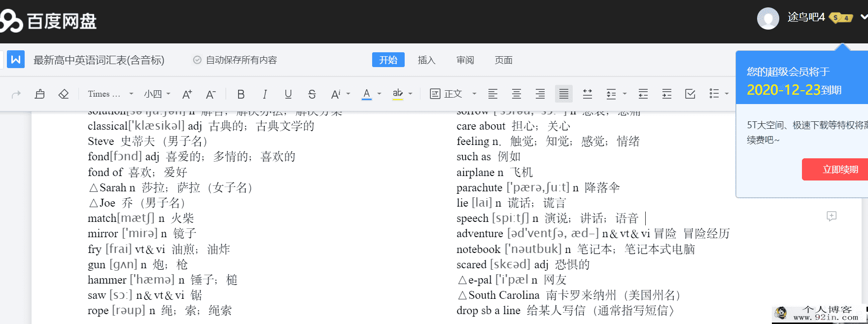Switch to the 页面 tab
Screen dimensions: 868x324
pyautogui.click(x=504, y=60)
